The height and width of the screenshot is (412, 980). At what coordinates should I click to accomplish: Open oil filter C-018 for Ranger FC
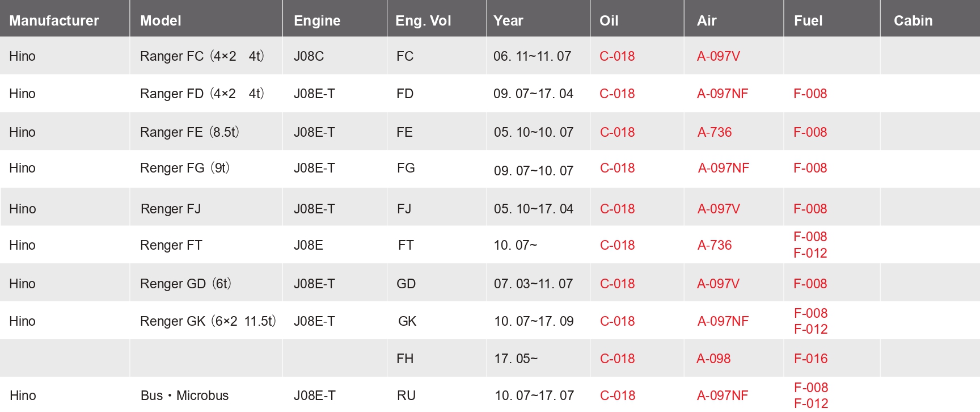click(x=617, y=56)
